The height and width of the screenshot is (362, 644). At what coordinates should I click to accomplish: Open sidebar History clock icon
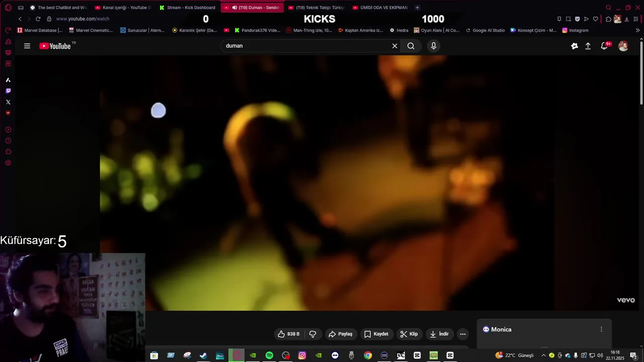8,141
